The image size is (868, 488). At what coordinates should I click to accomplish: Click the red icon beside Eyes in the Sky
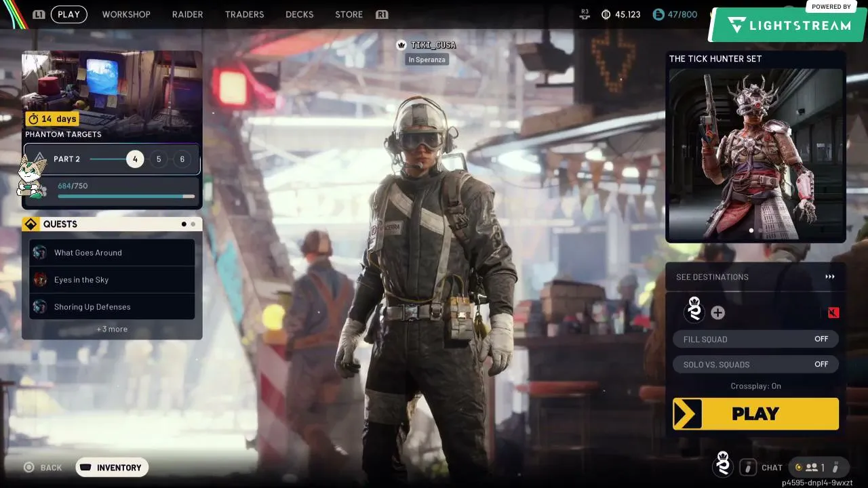point(40,280)
